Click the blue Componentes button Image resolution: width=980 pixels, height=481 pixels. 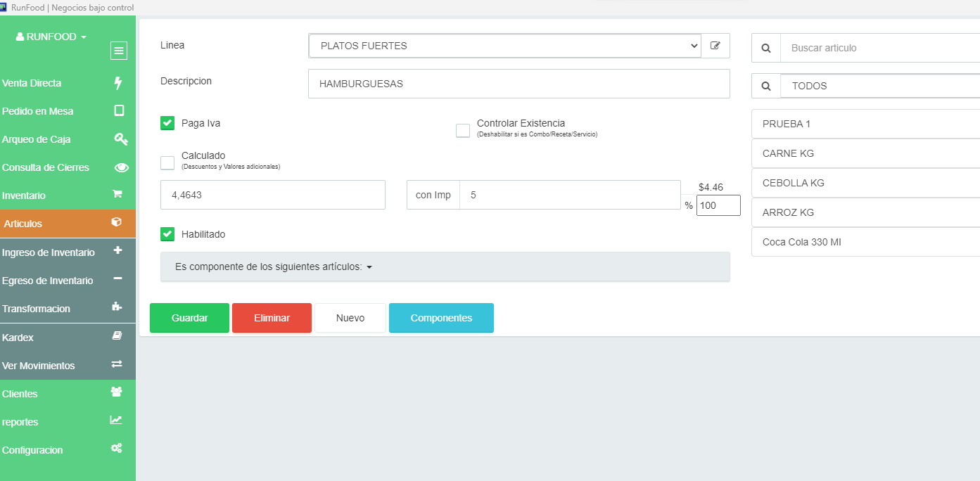[441, 318]
